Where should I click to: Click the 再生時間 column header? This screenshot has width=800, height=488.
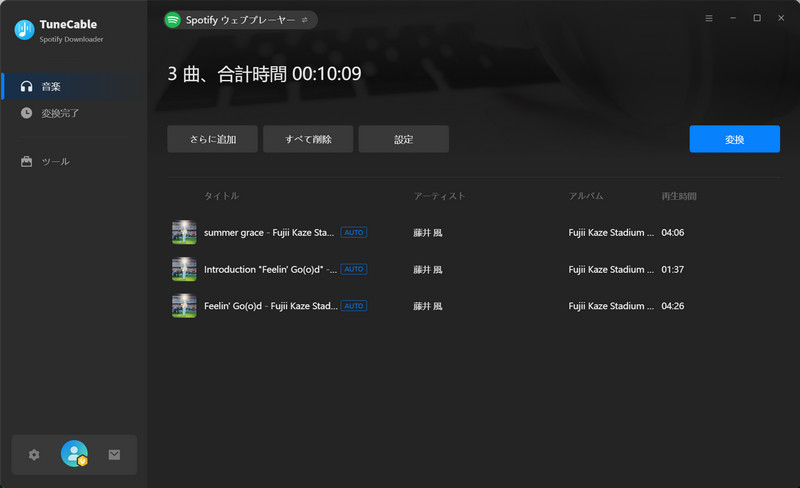(x=679, y=196)
